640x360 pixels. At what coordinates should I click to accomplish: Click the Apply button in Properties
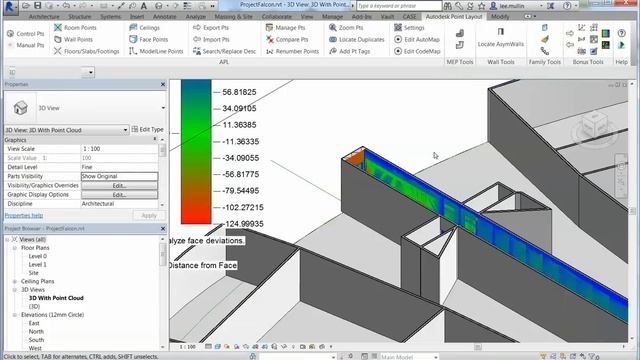149,215
